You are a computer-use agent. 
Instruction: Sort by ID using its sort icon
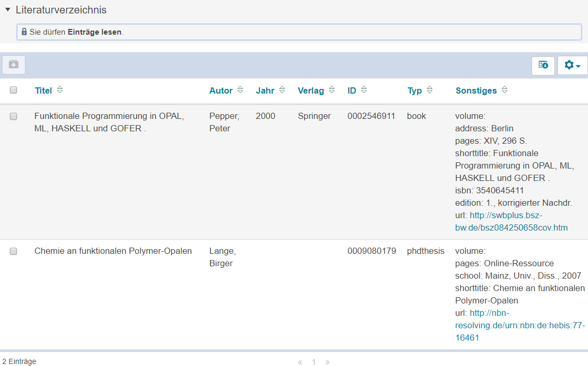click(x=364, y=90)
